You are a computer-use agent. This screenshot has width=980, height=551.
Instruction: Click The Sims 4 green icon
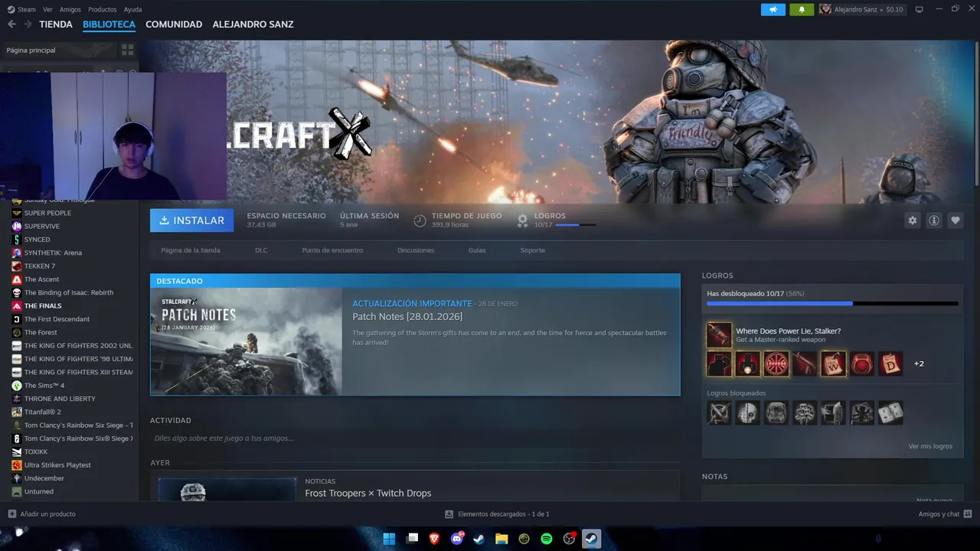[17, 386]
